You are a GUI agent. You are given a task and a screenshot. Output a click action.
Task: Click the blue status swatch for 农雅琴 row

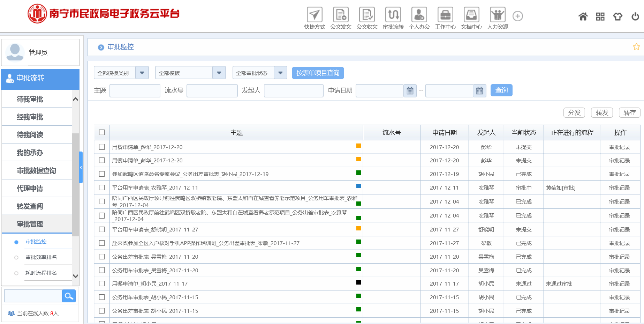tap(358, 186)
